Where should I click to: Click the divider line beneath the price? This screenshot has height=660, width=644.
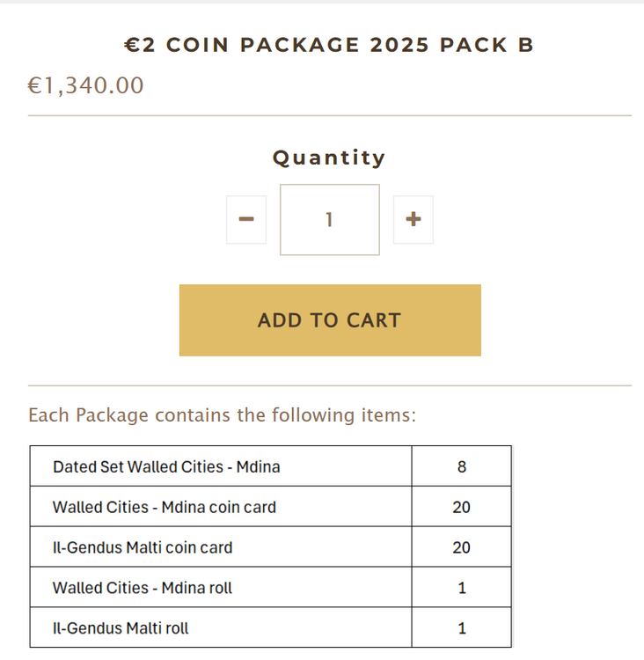click(x=330, y=115)
